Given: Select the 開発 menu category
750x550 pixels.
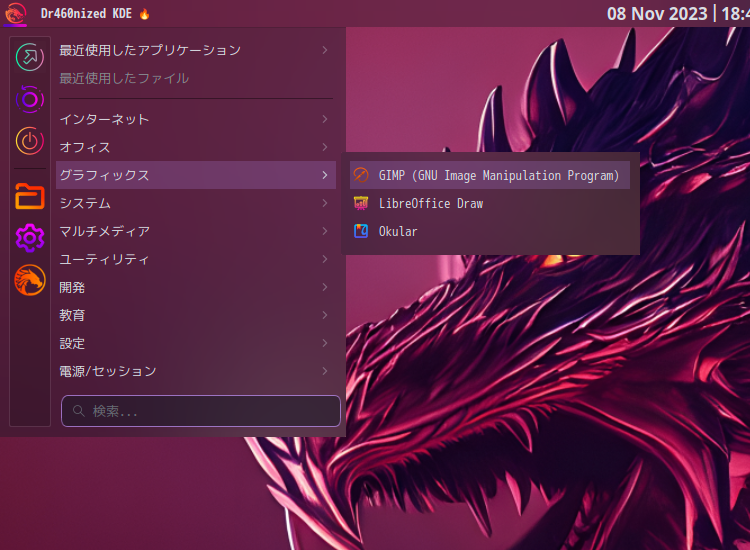Looking at the screenshot, I should click(196, 287).
